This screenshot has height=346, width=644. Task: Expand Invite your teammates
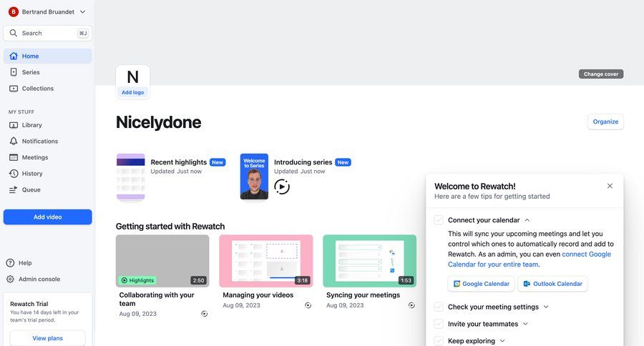tap(525, 324)
